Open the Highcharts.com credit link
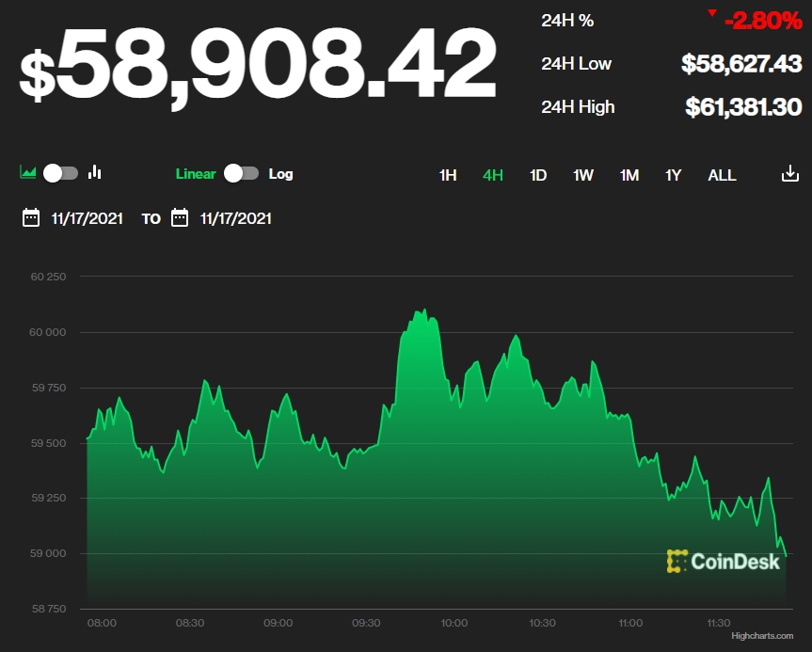This screenshot has width=812, height=652. click(x=762, y=635)
